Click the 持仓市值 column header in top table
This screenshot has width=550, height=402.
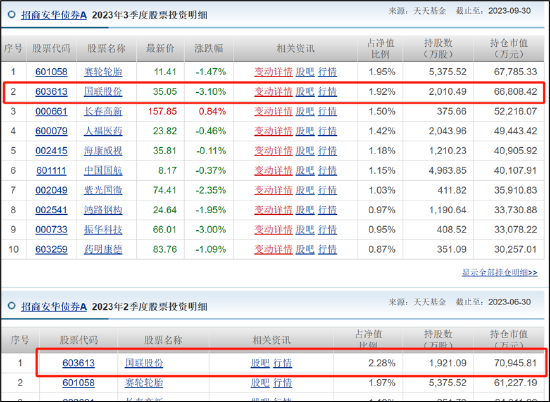509,48
